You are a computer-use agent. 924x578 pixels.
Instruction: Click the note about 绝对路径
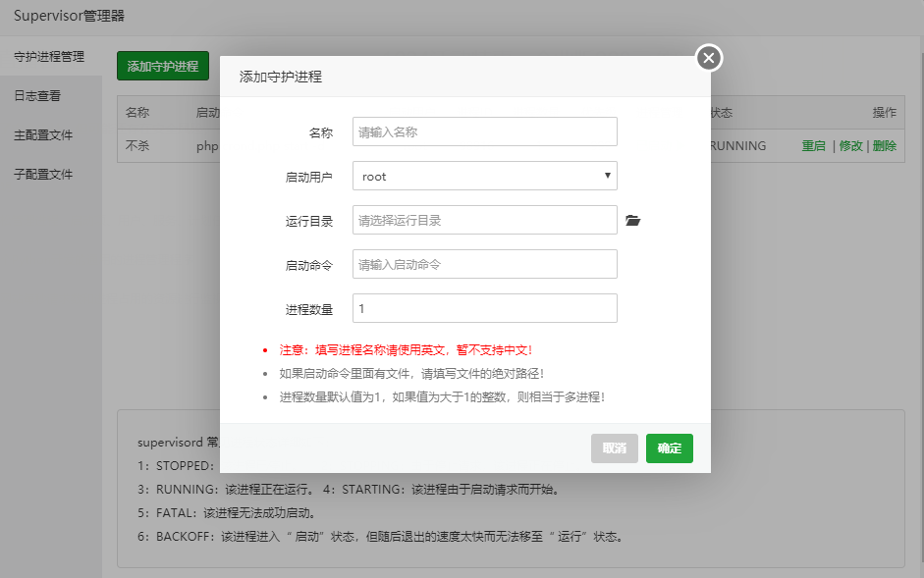[x=411, y=374]
